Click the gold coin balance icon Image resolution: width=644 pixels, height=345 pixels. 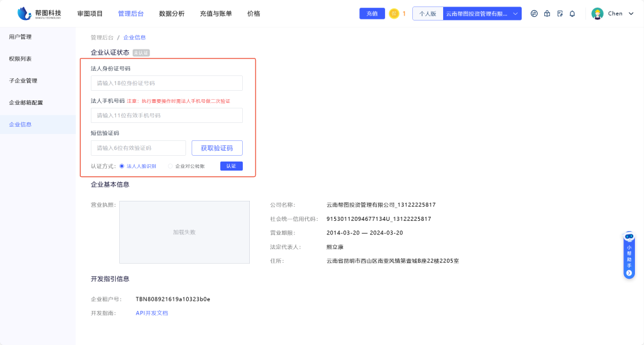394,14
